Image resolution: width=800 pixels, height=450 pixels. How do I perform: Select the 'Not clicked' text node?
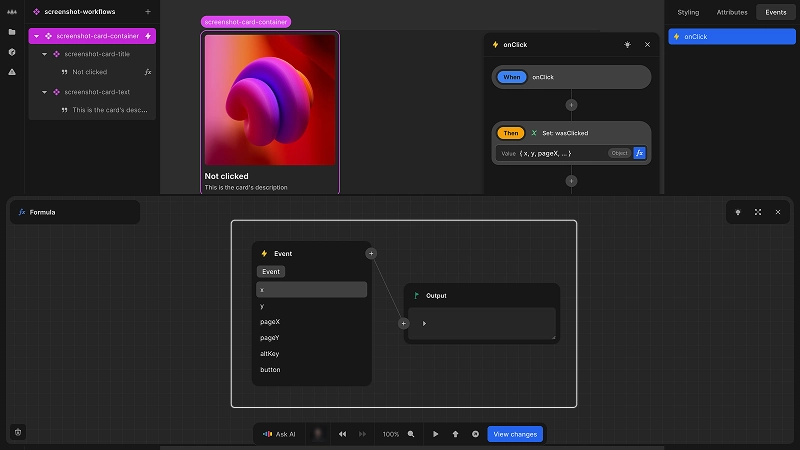92,72
